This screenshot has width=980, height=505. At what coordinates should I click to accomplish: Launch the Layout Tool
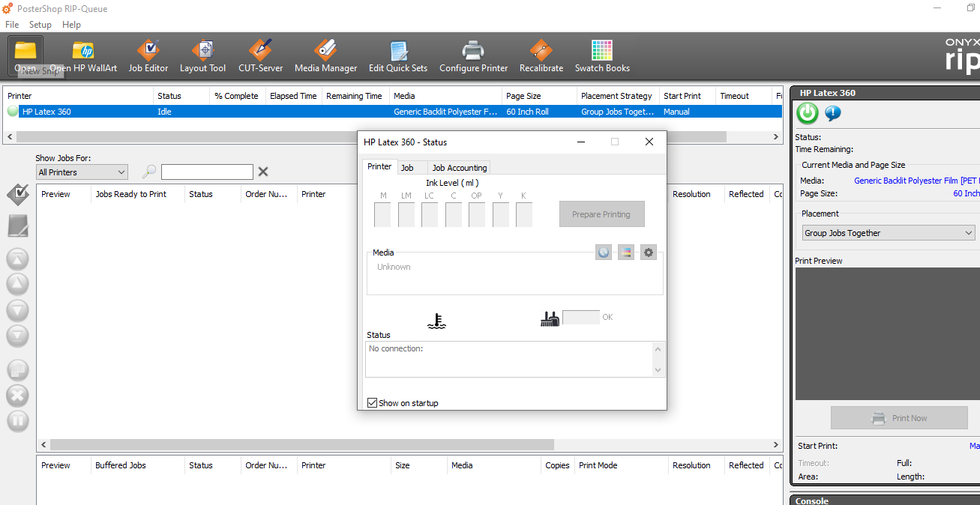(x=202, y=55)
